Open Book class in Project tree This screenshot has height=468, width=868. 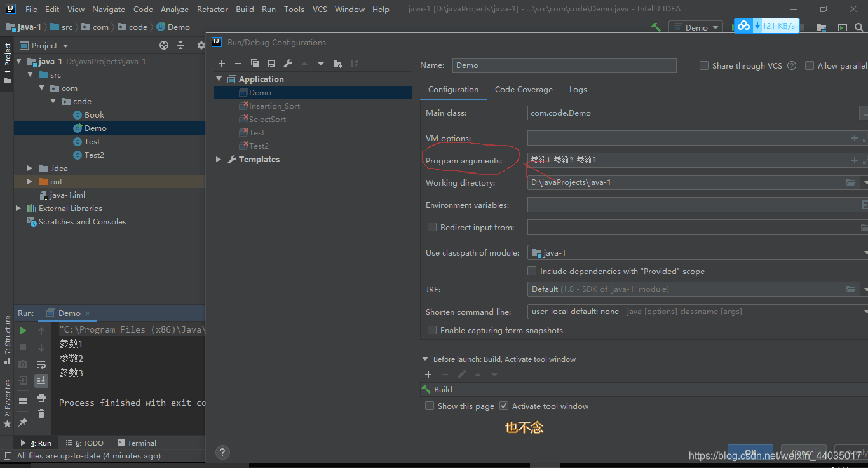click(94, 115)
